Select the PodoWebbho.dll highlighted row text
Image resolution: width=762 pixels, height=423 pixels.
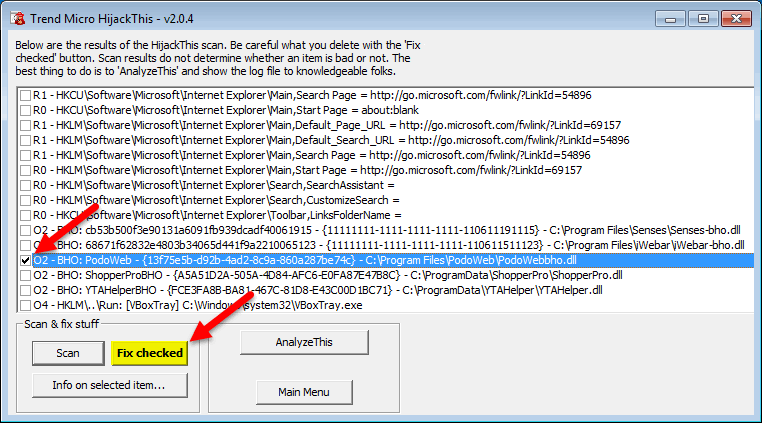pos(305,260)
